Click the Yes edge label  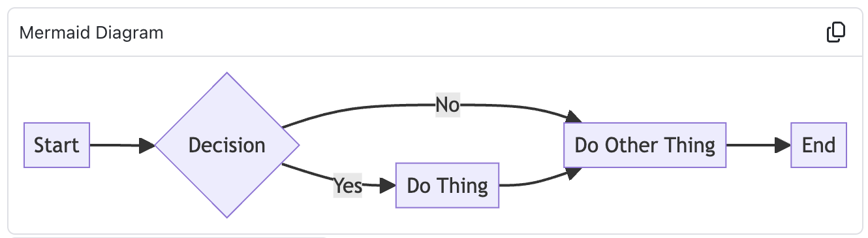[348, 186]
